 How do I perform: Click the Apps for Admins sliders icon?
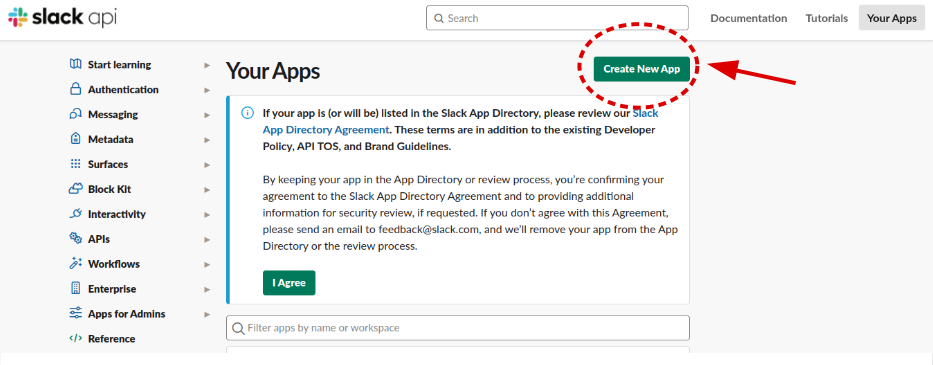point(75,313)
